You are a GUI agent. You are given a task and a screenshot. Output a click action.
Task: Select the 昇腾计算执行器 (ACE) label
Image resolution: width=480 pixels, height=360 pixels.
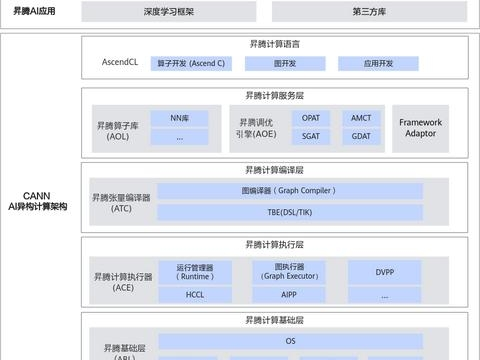[123, 282]
